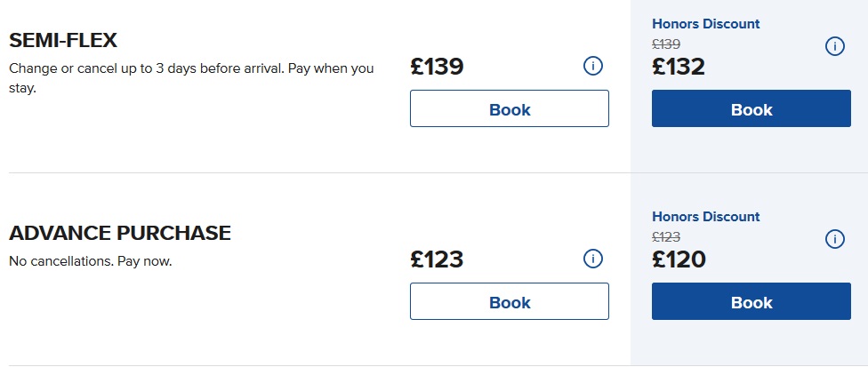The height and width of the screenshot is (367, 868).
Task: Click the SEMI-FLEX rate heading
Action: [63, 41]
